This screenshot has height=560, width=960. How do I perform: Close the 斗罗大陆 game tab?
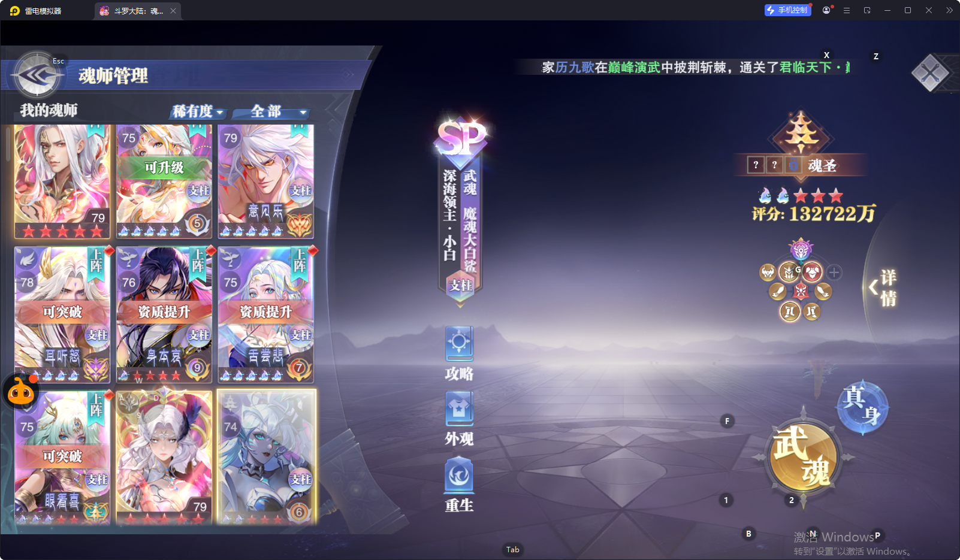[173, 11]
